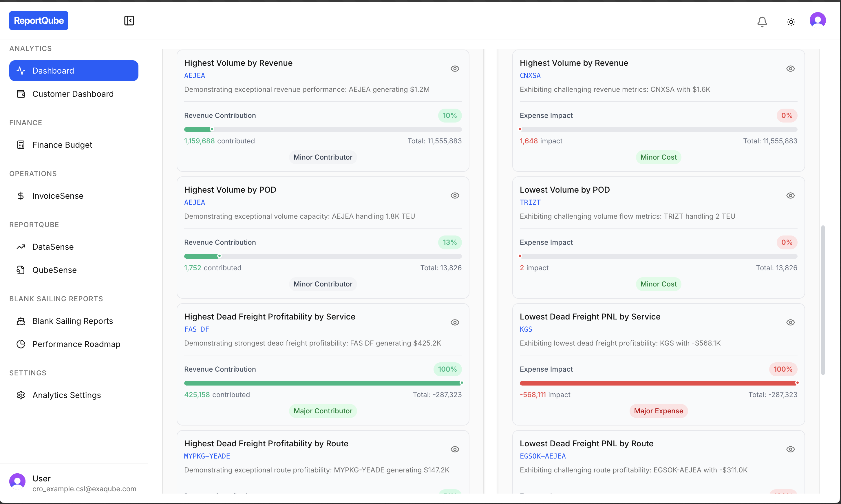Viewport: 841px width, 504px height.
Task: Click the '1,648' impact value
Action: click(529, 141)
